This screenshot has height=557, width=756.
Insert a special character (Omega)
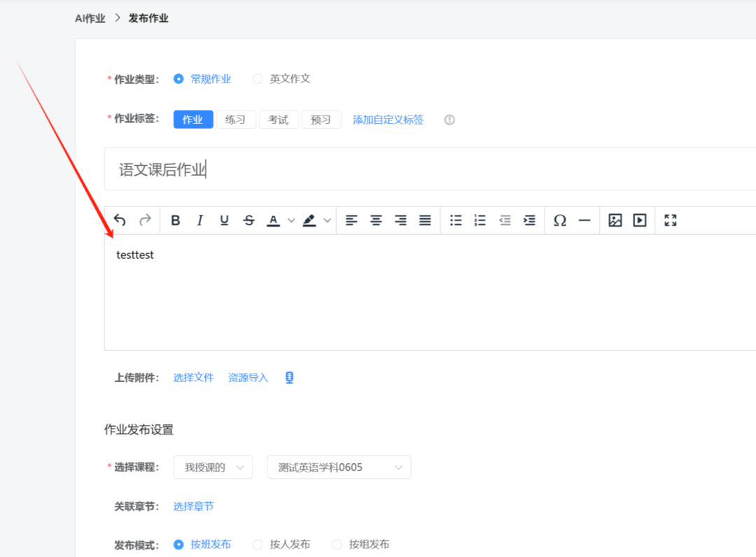(560, 220)
